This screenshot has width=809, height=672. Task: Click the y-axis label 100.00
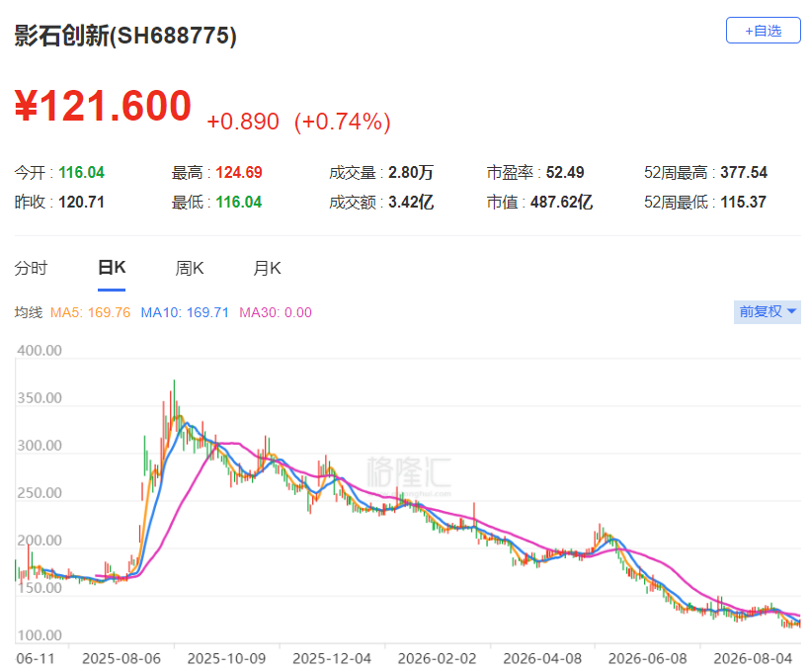click(x=40, y=635)
